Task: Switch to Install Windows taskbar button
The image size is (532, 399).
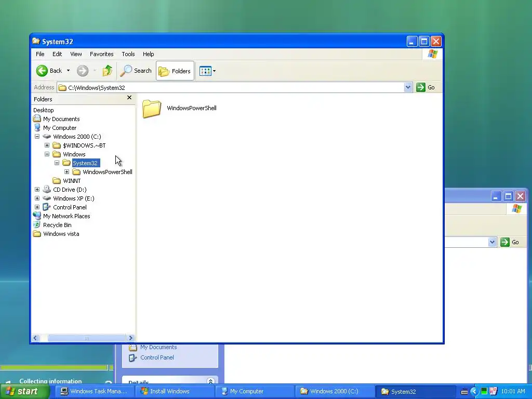Action: coord(175,391)
